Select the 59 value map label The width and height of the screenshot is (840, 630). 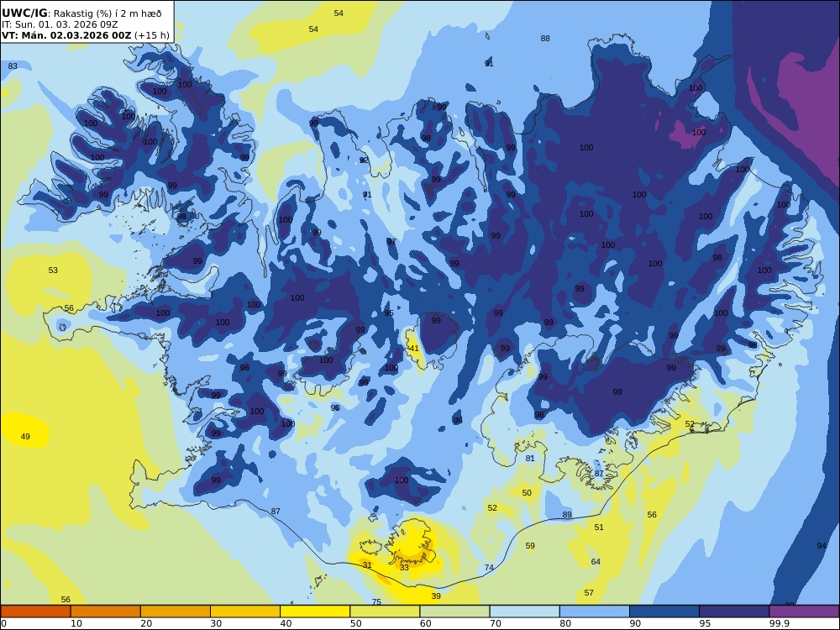click(530, 545)
